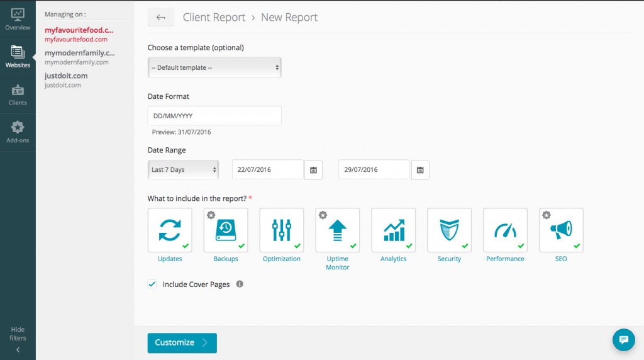Viewport: 644px width, 360px height.
Task: Open the live chat bubble
Action: [x=623, y=340]
